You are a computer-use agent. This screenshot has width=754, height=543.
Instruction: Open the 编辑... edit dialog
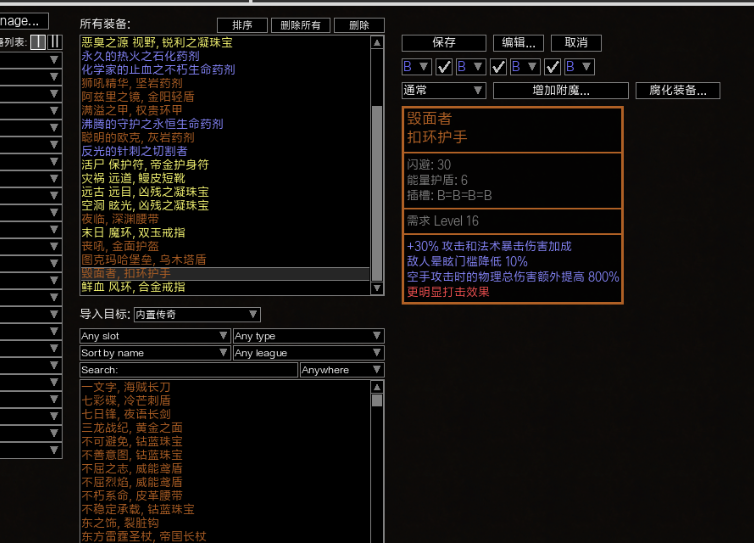[x=518, y=43]
